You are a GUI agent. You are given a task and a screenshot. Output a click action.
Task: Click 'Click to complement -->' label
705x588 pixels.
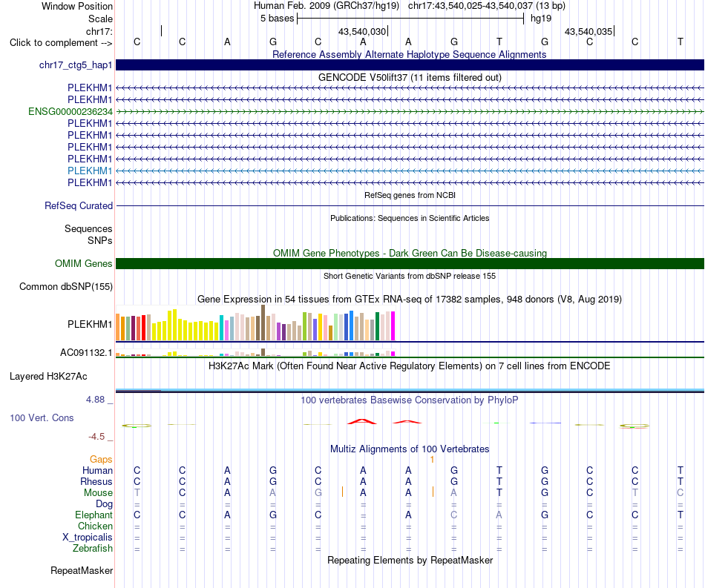click(x=61, y=43)
